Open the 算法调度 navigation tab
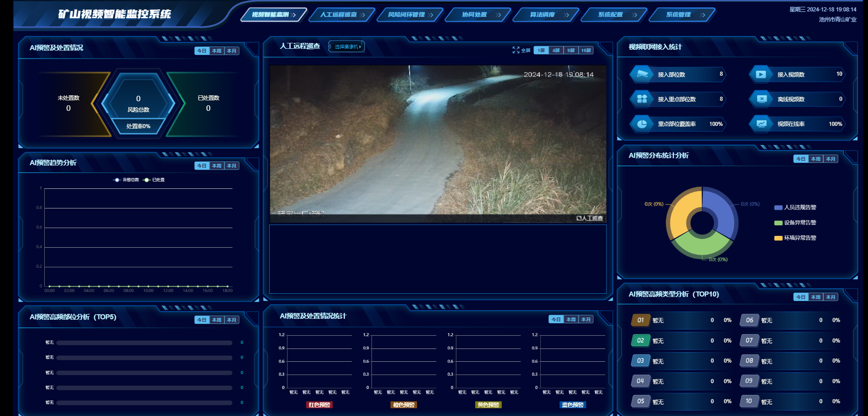The width and height of the screenshot is (868, 416). [545, 15]
